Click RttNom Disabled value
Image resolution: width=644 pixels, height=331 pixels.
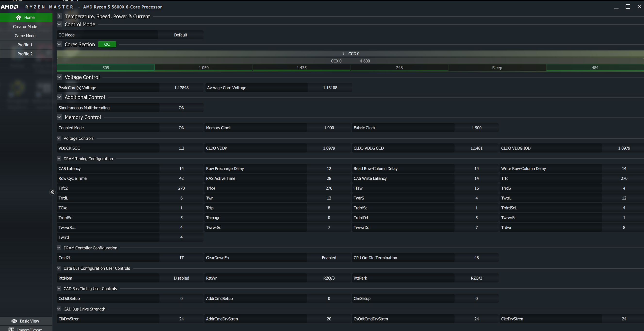(x=182, y=278)
